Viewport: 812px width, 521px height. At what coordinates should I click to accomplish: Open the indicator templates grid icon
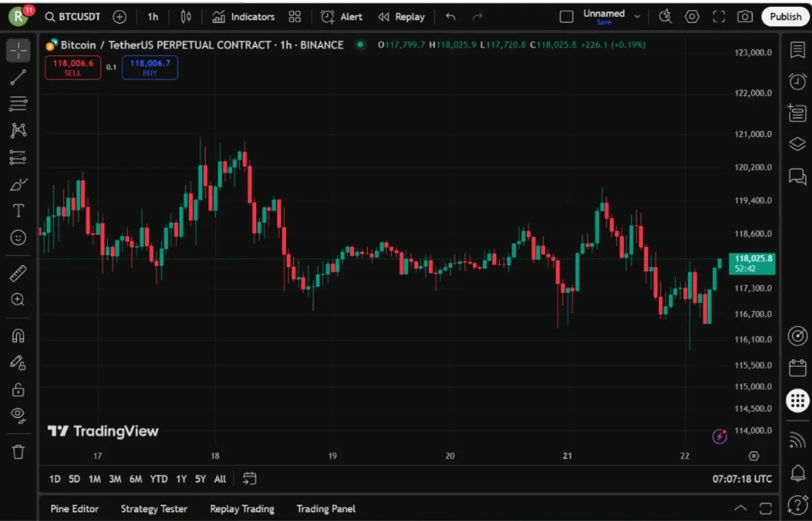coord(295,17)
